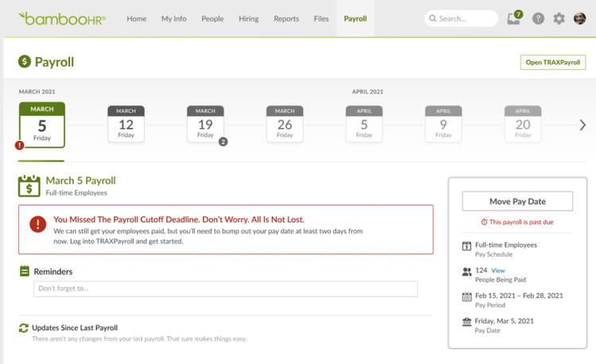Click the Move Pay Date button
The image size is (596, 364).
coord(517,201)
